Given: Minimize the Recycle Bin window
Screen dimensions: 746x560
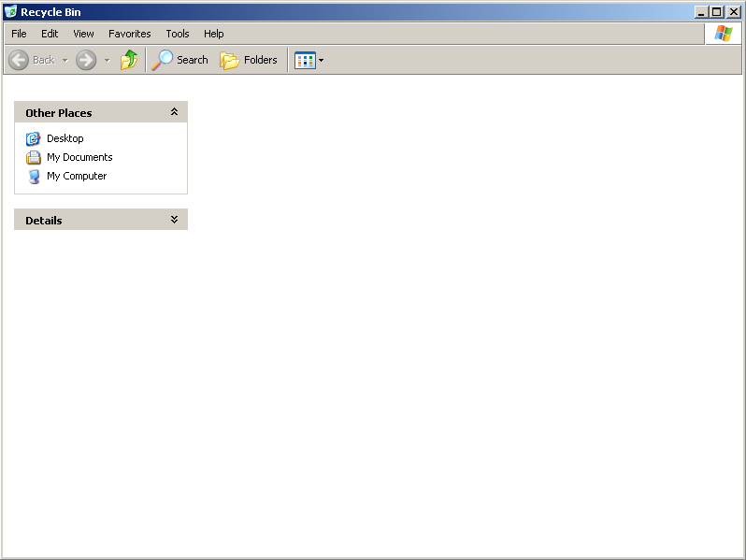Looking at the screenshot, I should click(700, 12).
